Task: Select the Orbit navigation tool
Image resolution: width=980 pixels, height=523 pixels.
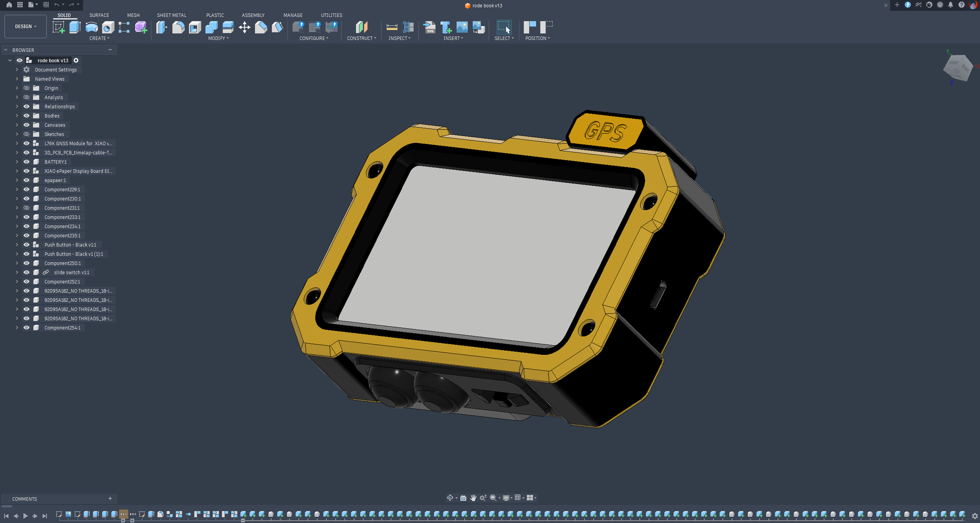Action: (450, 498)
